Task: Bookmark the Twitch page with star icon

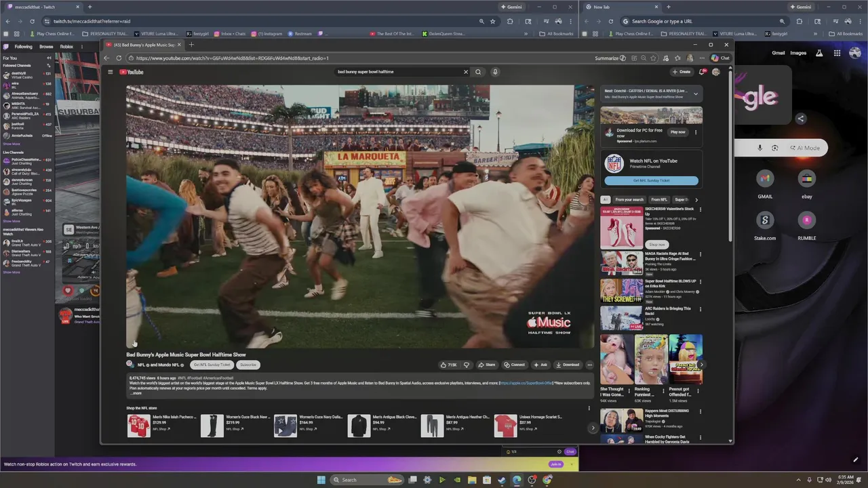Action: pos(493,21)
